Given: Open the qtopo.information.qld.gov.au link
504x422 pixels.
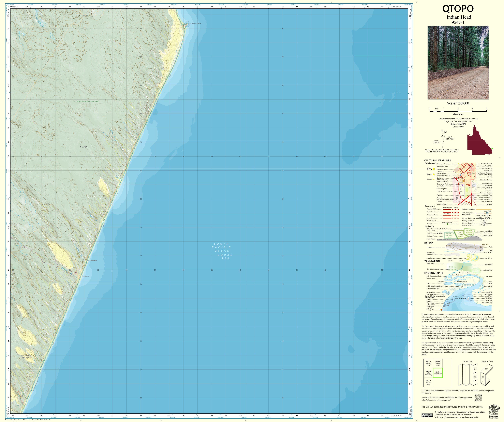Looking at the screenshot, I should (436, 400).
